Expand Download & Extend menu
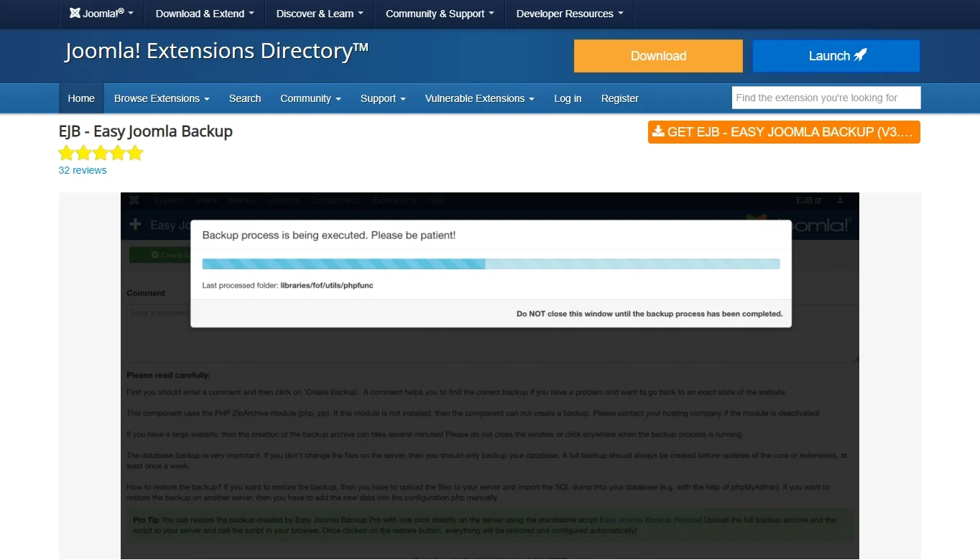This screenshot has width=980, height=560. [x=205, y=14]
